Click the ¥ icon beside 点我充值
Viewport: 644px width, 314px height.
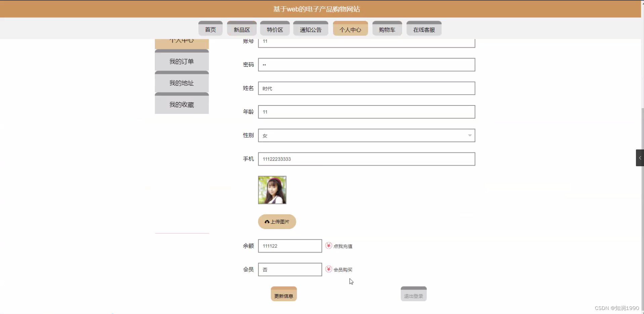328,246
